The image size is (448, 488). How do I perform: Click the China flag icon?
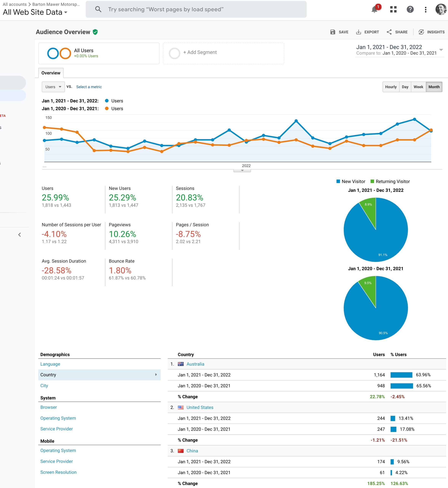tap(181, 451)
